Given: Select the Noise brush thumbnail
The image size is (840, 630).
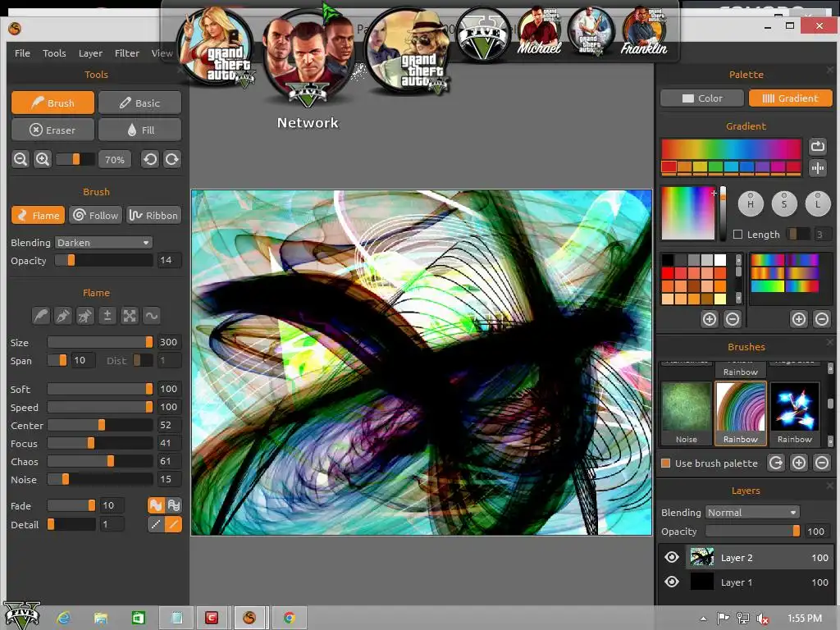Looking at the screenshot, I should [x=687, y=413].
